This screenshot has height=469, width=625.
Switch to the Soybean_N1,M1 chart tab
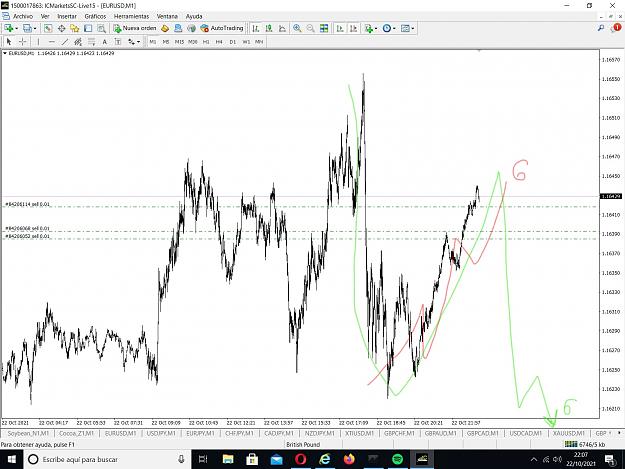pyautogui.click(x=28, y=433)
